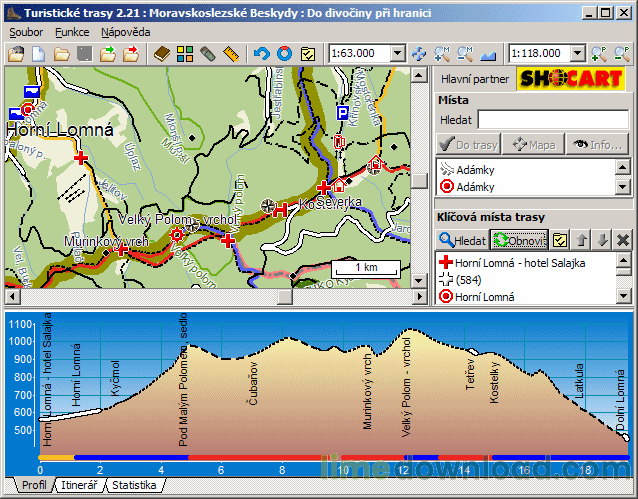Click the Hledat button in key places
This screenshot has height=499, width=638.
pyautogui.click(x=462, y=240)
